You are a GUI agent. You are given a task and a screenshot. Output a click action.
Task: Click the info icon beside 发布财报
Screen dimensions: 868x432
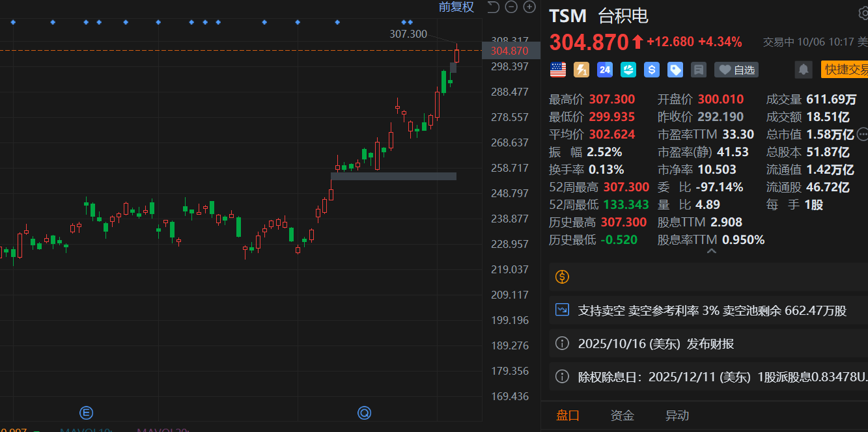click(x=562, y=343)
